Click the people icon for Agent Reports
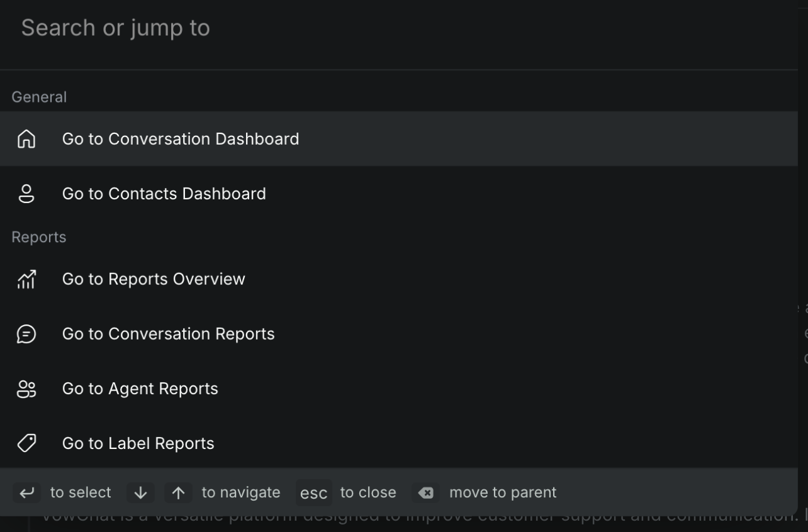808x532 pixels. [26, 389]
